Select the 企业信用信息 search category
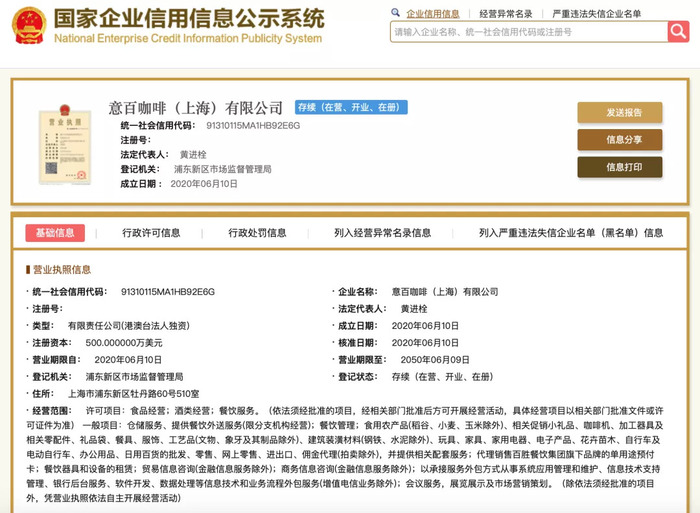 click(x=433, y=14)
